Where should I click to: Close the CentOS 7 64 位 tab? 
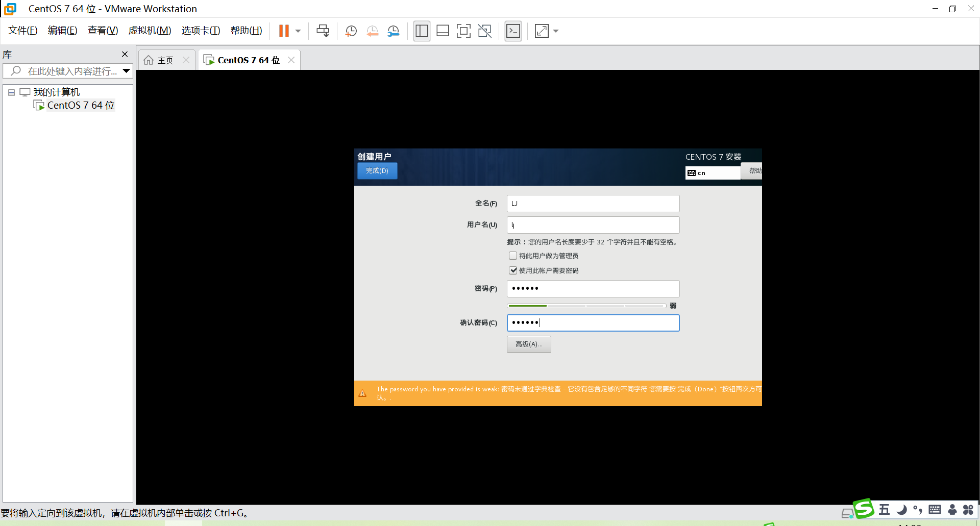tap(291, 60)
